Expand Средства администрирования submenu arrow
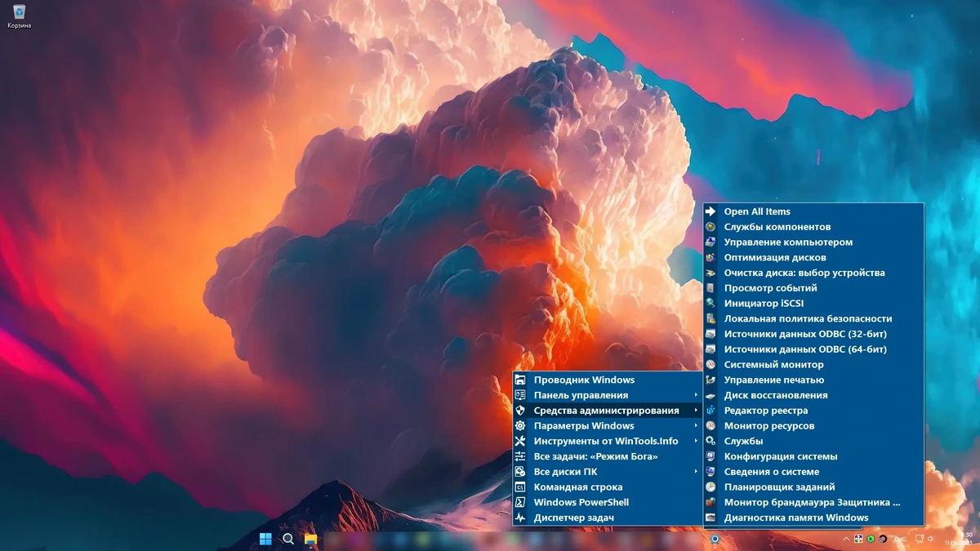 [x=697, y=411]
